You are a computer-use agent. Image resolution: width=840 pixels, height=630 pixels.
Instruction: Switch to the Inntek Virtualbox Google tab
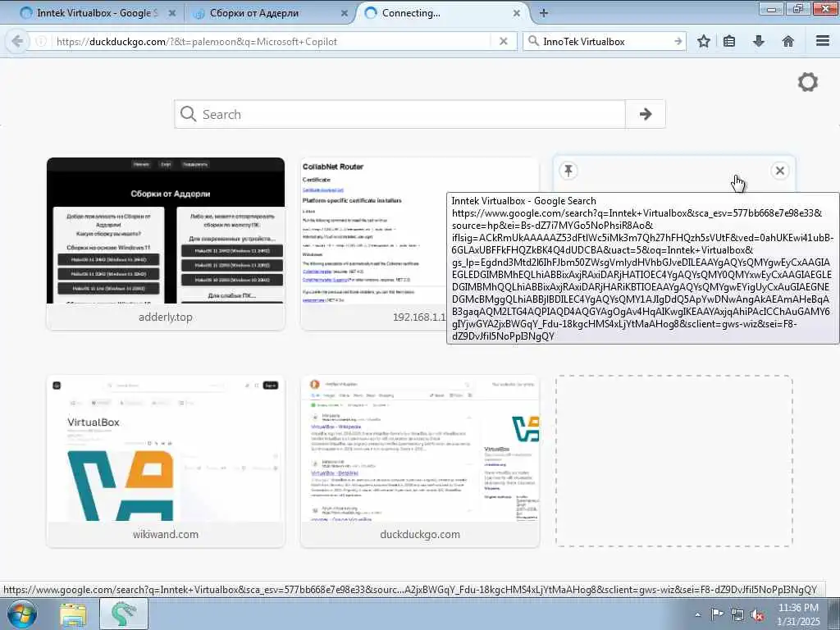click(x=98, y=13)
